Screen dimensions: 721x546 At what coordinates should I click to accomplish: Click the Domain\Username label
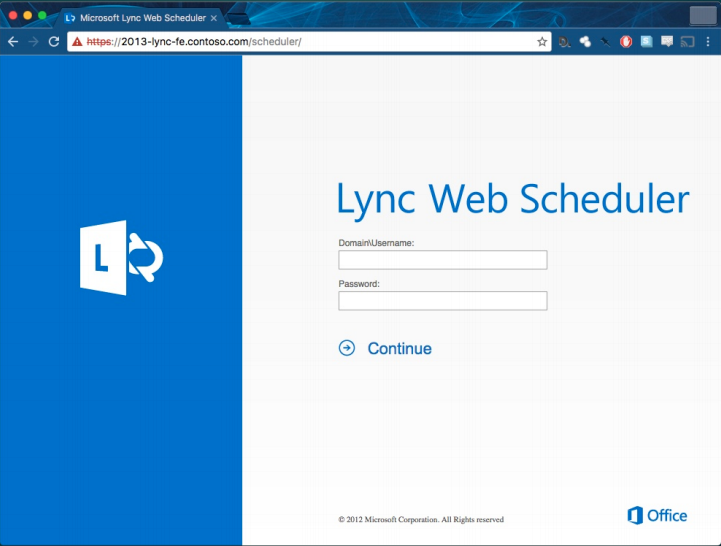(x=376, y=243)
